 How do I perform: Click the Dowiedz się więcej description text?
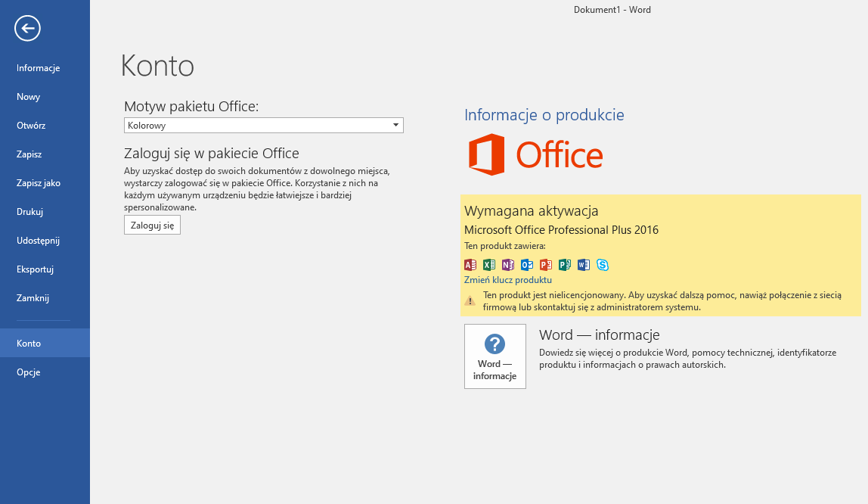pos(687,359)
